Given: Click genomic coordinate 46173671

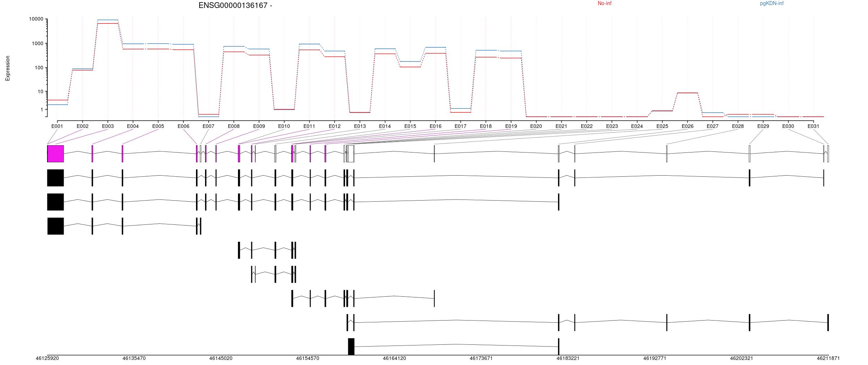Looking at the screenshot, I should [x=481, y=358].
